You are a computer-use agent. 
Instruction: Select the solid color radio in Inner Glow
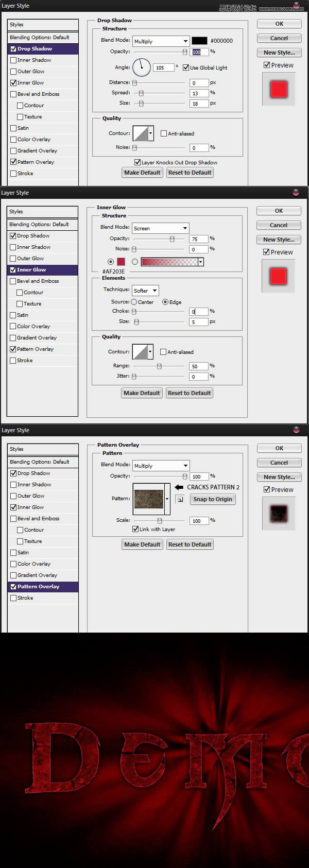[110, 262]
